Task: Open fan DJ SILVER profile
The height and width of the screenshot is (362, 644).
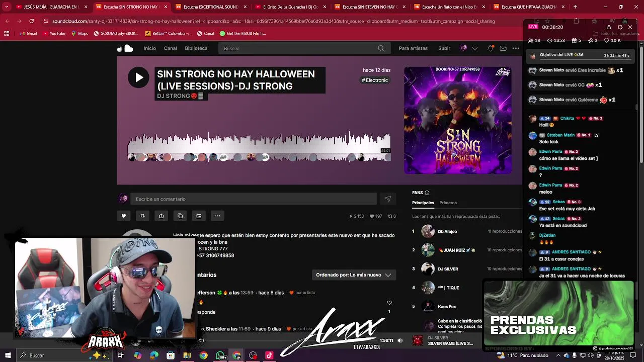Action: click(448, 269)
